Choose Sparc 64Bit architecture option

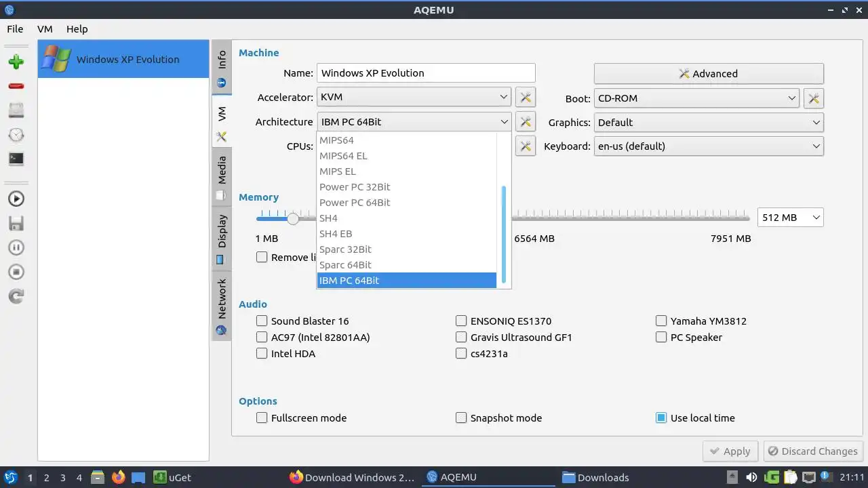407,265
